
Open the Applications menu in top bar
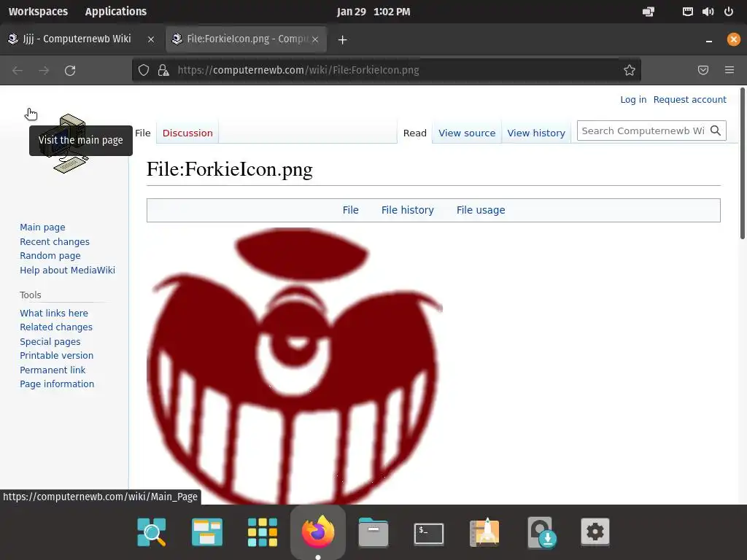[x=116, y=12]
